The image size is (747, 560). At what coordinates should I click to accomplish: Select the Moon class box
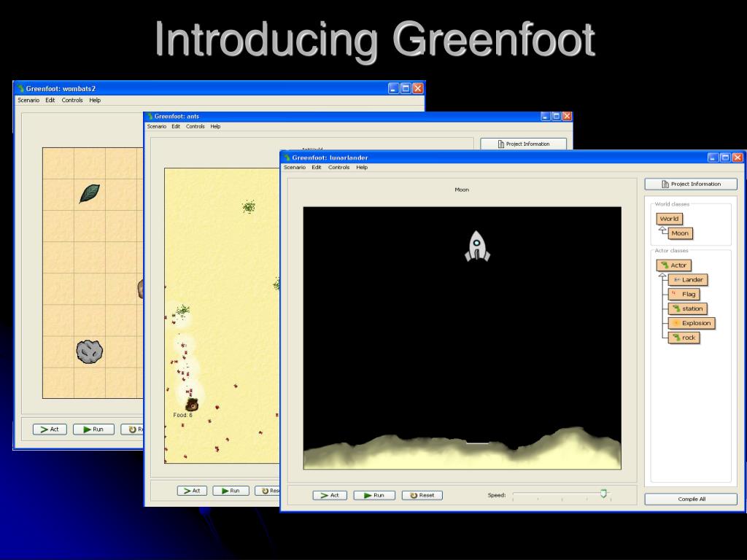click(x=680, y=233)
